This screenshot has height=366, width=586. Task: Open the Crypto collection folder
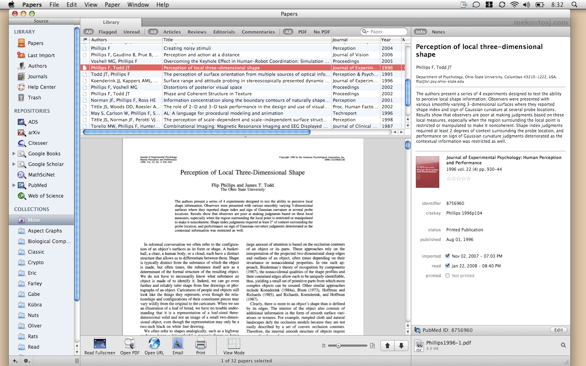coord(31,262)
